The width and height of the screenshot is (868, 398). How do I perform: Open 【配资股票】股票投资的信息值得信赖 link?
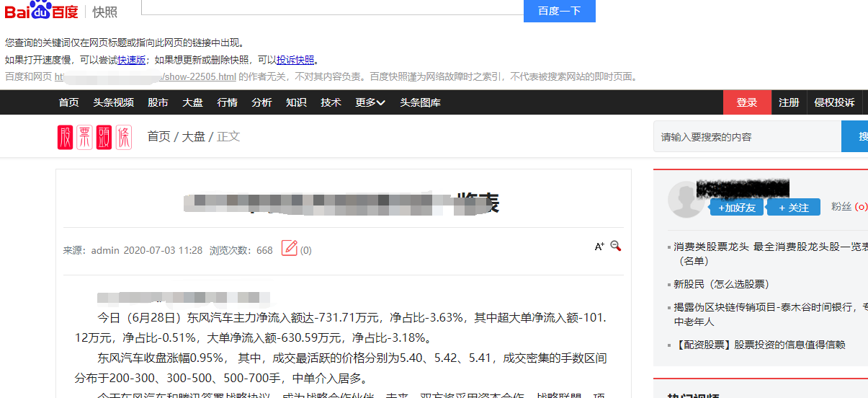pyautogui.click(x=759, y=345)
